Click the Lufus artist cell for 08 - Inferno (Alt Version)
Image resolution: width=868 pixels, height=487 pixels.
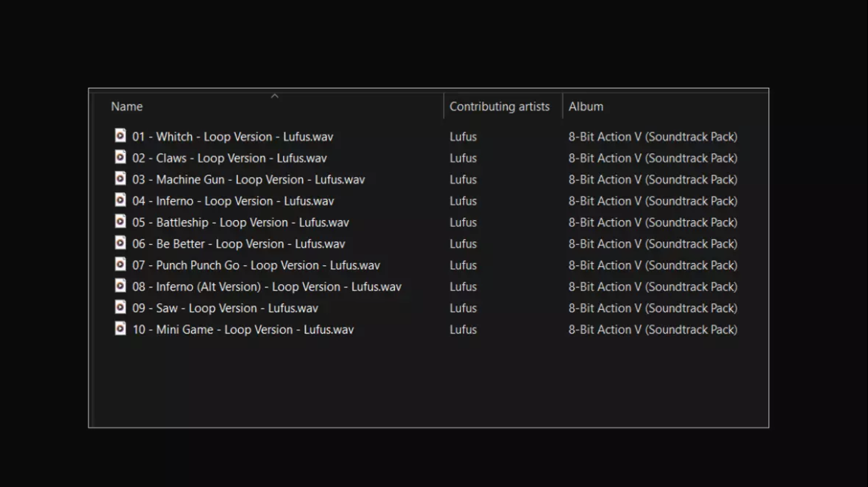point(463,287)
